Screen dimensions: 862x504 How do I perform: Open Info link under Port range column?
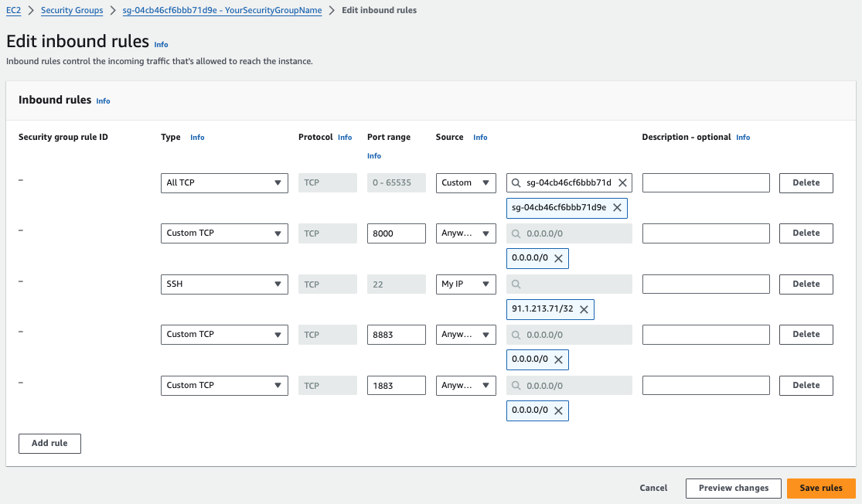tap(374, 156)
